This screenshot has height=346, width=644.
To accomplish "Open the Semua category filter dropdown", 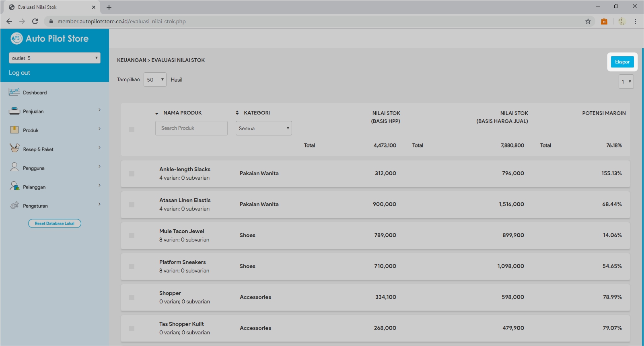I will point(263,128).
